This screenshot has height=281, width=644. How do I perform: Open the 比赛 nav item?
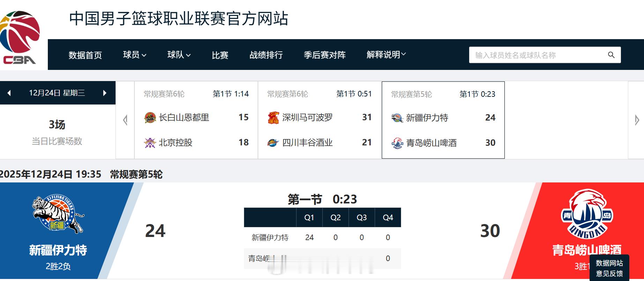tap(220, 55)
